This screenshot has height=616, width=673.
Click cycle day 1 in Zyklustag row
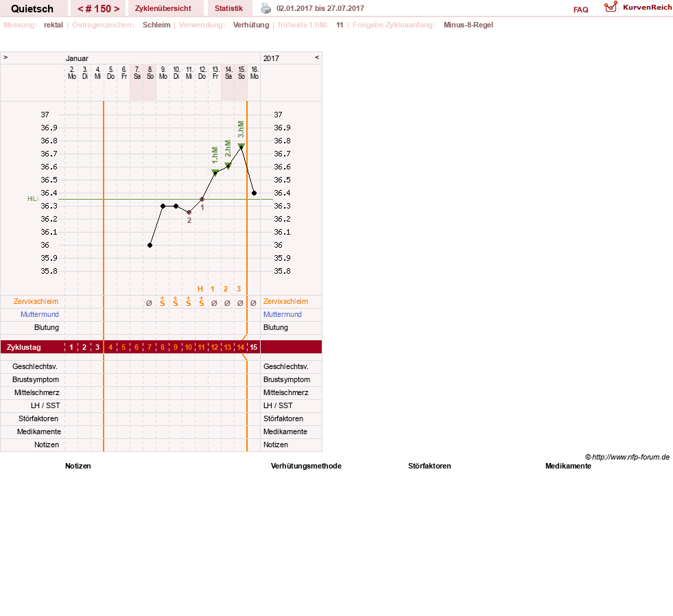(71, 347)
